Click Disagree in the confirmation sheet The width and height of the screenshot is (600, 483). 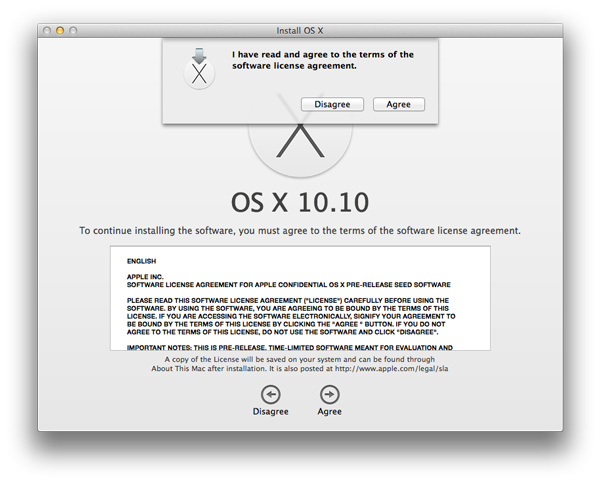[332, 104]
